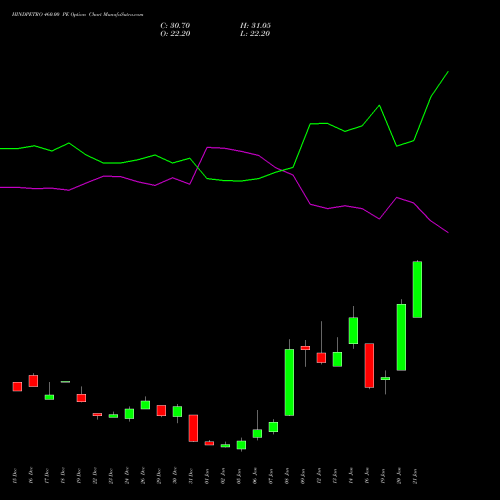This screenshot has width=500, height=500.
Task: Click the HINDPETRO options chart title
Action: pyautogui.click(x=77, y=15)
